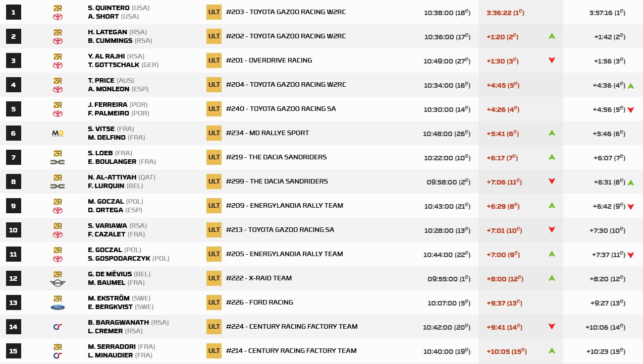Image resolution: width=643 pixels, height=364 pixels.
Task: Click the 2R badge above the logo for M. Serradori
Action: click(x=58, y=347)
